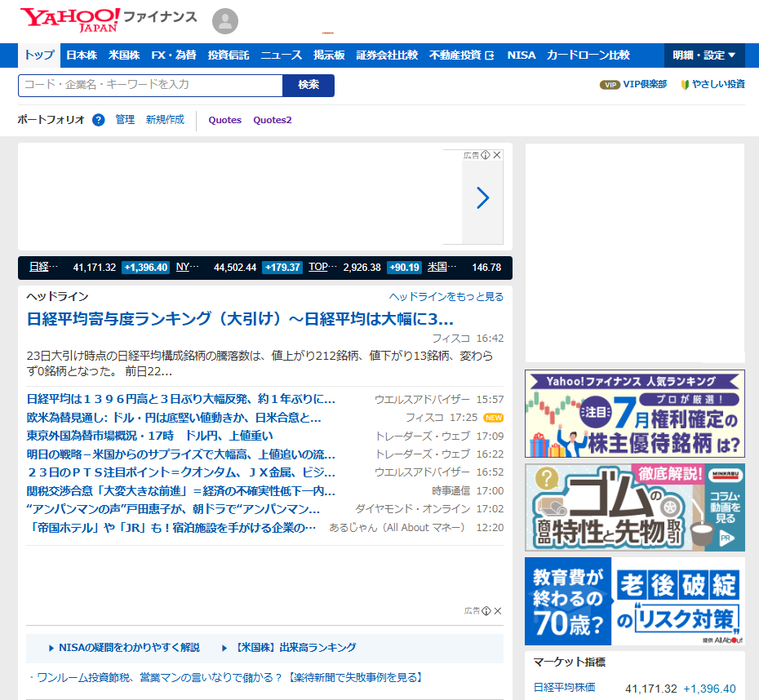This screenshot has height=700, width=759.
Task: Click the portfolio help question mark icon
Action: coord(98,120)
